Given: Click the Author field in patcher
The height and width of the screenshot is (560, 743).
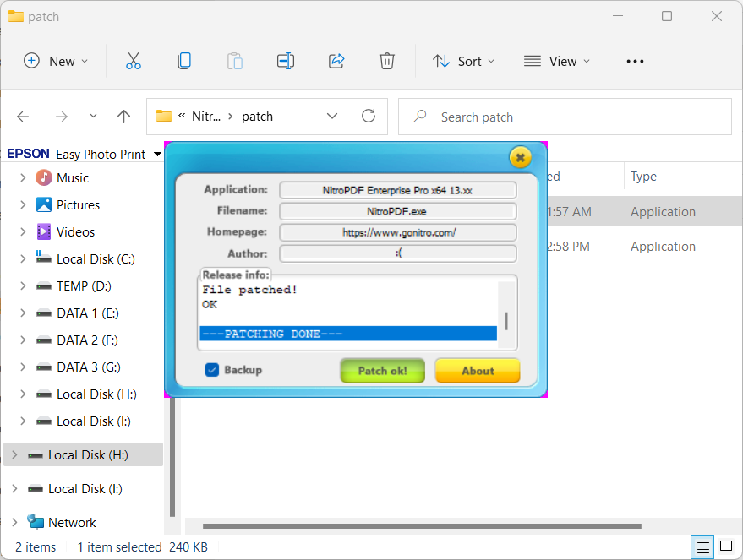Looking at the screenshot, I should point(397,253).
